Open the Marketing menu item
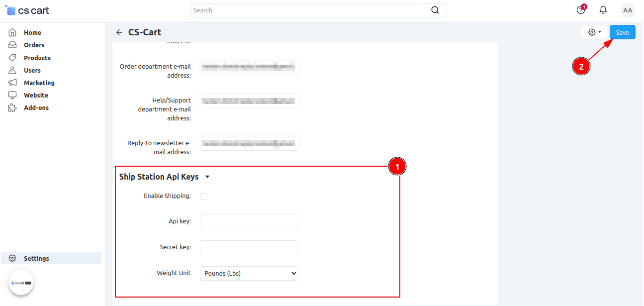The height and width of the screenshot is (306, 644). point(39,83)
